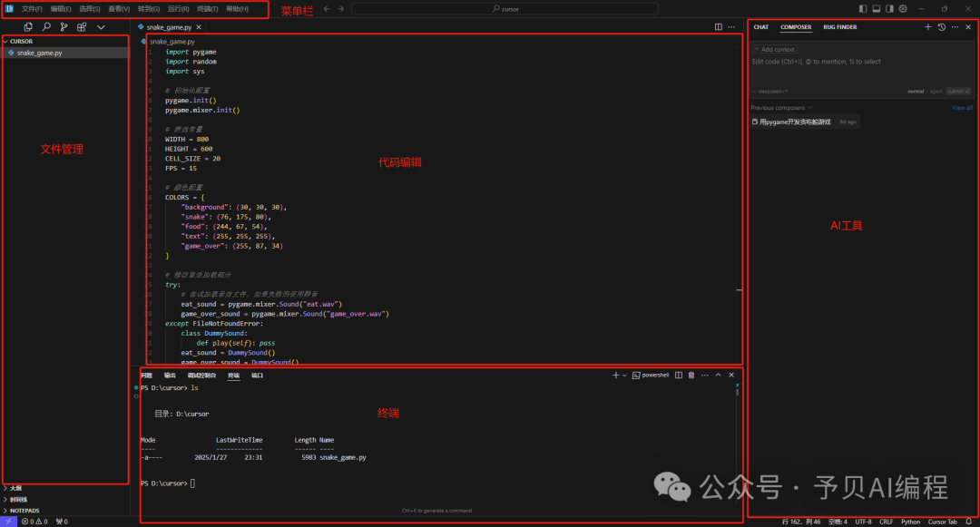Open AI panel more options ellipsis
This screenshot has height=527, width=980.
pyautogui.click(x=955, y=27)
